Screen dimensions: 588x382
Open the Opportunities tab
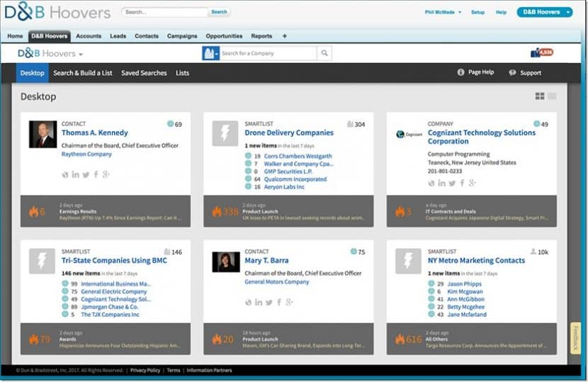pos(224,36)
